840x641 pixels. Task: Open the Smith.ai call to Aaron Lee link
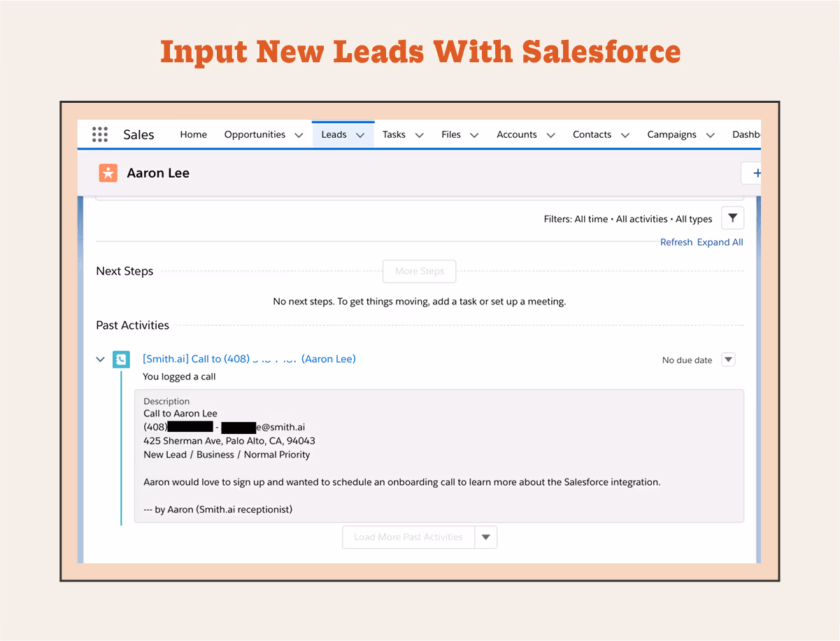point(249,358)
